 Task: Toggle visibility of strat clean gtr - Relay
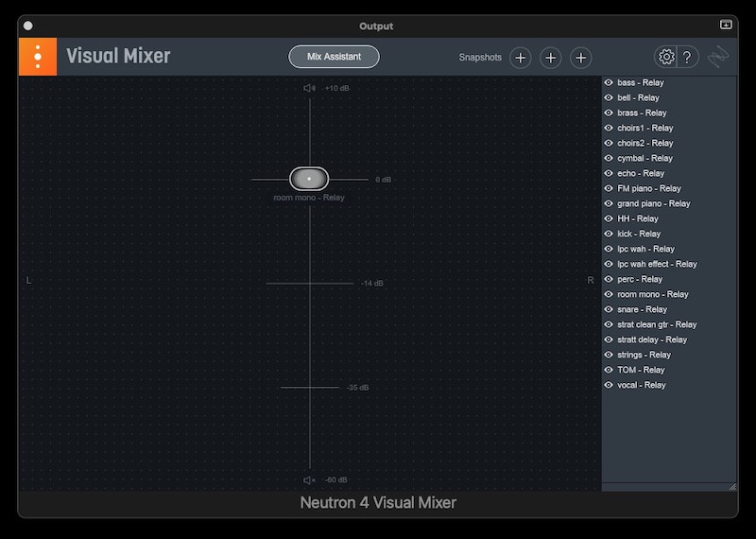click(x=609, y=324)
